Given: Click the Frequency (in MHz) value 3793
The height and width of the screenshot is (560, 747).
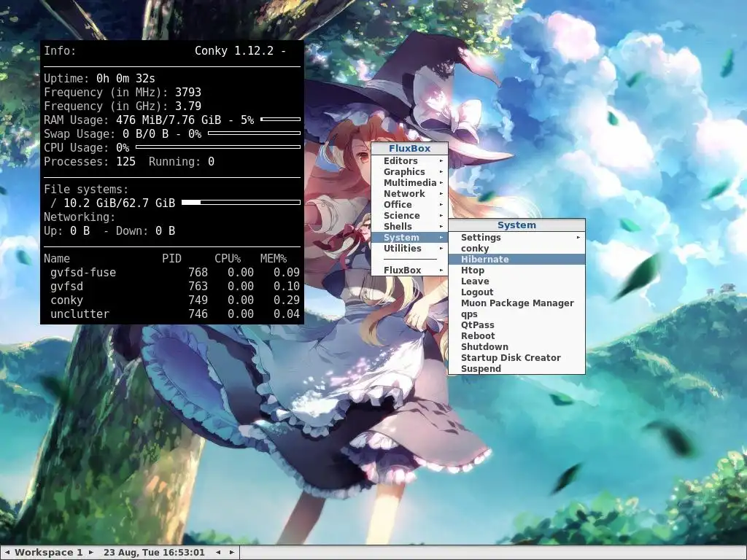Looking at the screenshot, I should point(188,92).
